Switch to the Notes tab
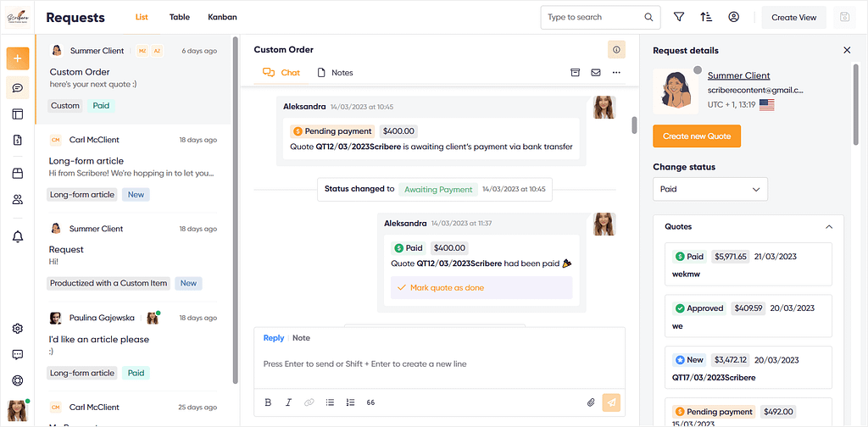This screenshot has width=868, height=427. click(335, 73)
